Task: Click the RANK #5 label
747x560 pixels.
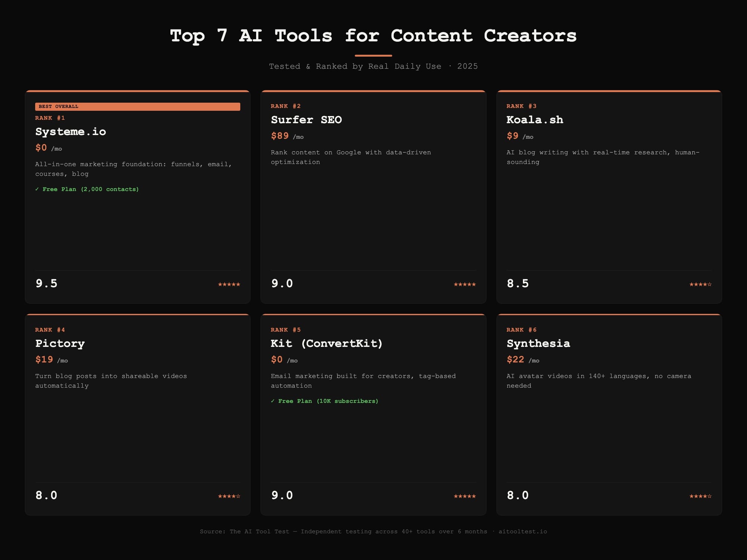Action: tap(286, 330)
